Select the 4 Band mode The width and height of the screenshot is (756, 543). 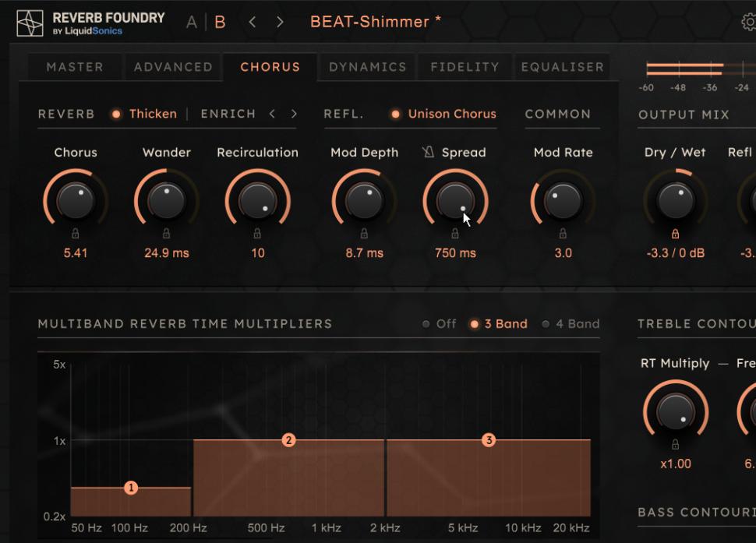coord(571,324)
